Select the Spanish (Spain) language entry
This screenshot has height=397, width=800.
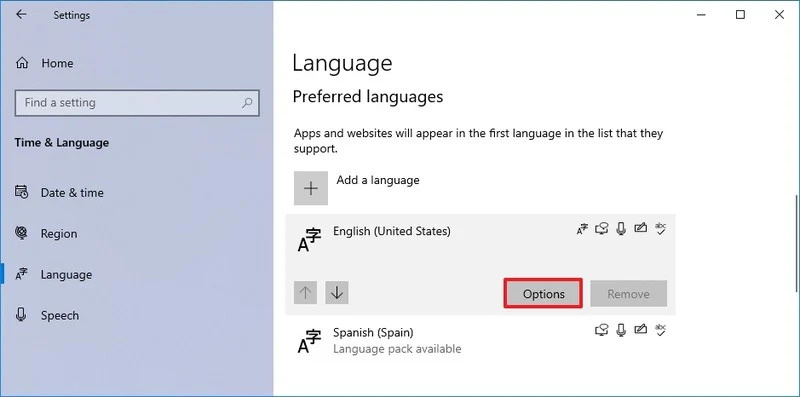481,340
